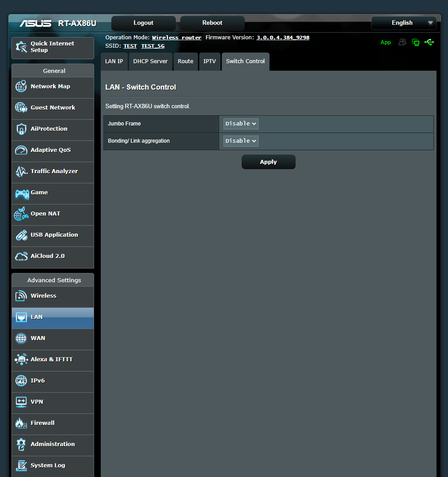This screenshot has width=448, height=477.
Task: Open Network Map menu item
Action: pos(53,87)
